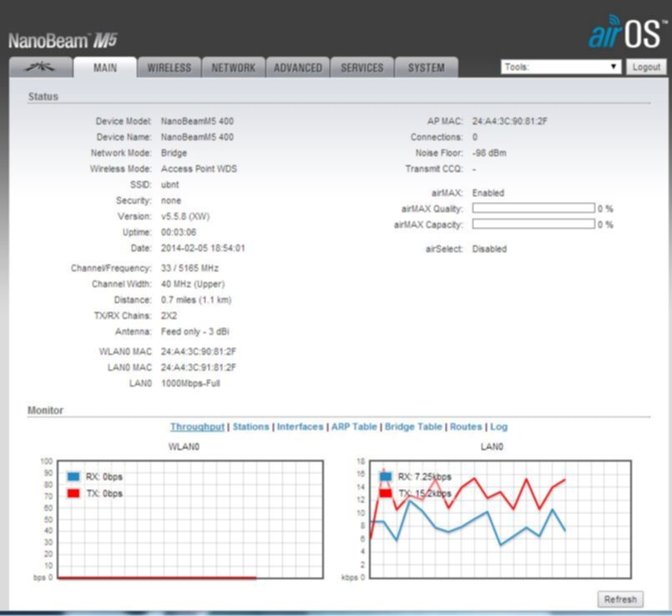672x616 pixels.
Task: Click the LAN0 RX: 7.25kbps legend label
Action: coord(424,477)
